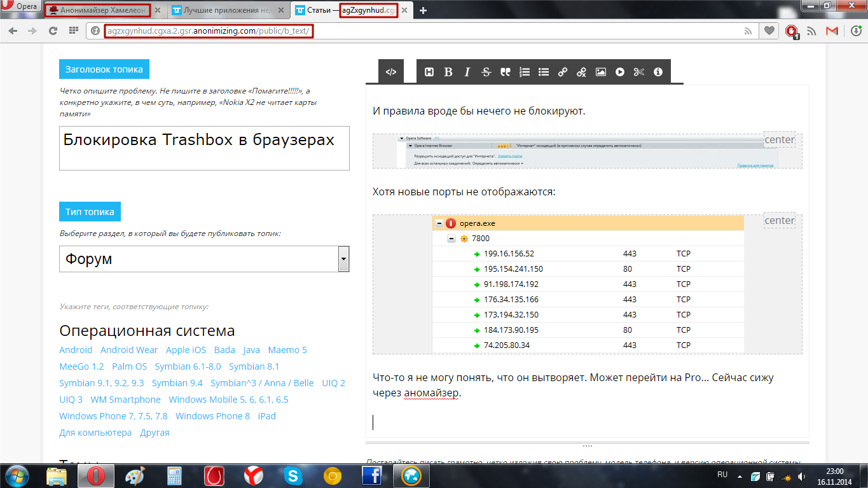Insert an image into the post

point(601,72)
